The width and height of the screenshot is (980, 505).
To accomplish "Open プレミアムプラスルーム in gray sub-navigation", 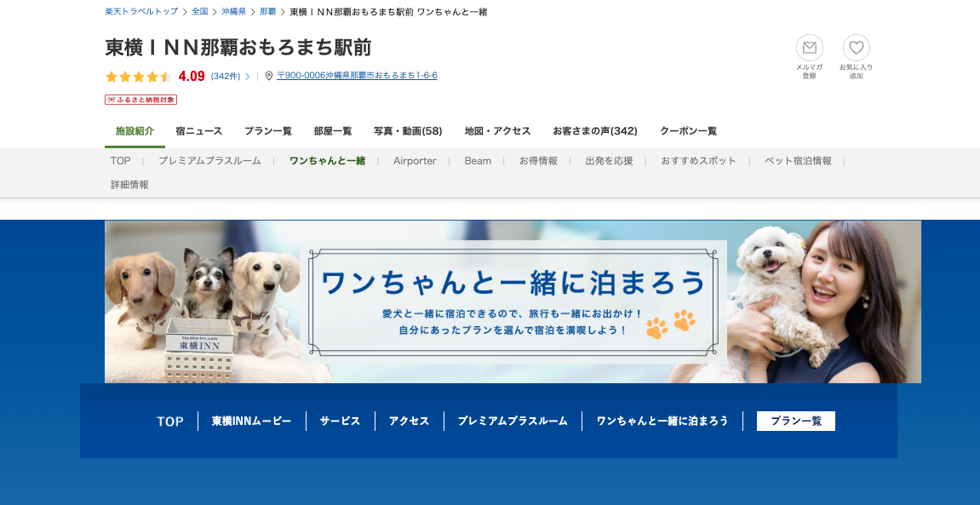I will pos(209,161).
